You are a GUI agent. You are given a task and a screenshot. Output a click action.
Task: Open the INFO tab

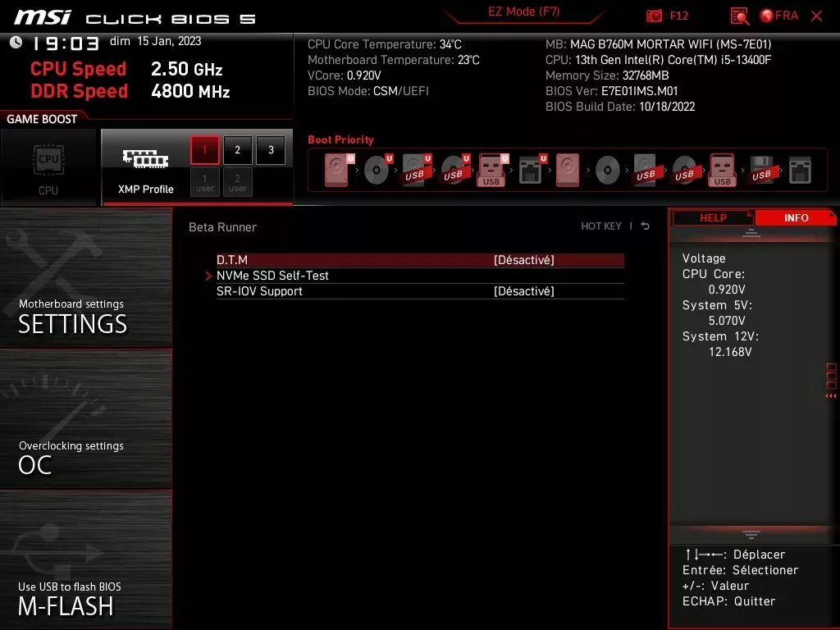[x=796, y=217]
